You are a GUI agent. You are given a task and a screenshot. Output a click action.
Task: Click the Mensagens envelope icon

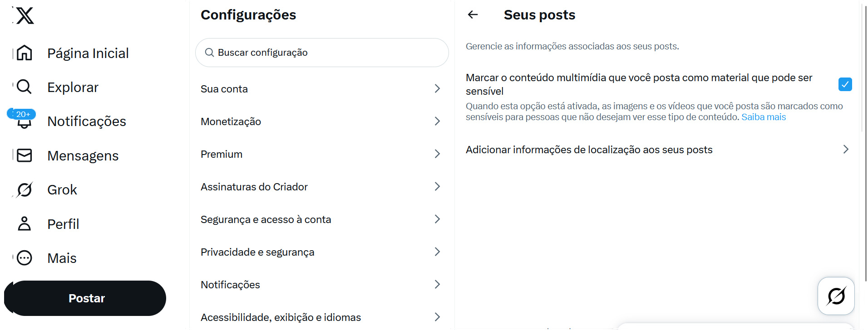tap(25, 155)
